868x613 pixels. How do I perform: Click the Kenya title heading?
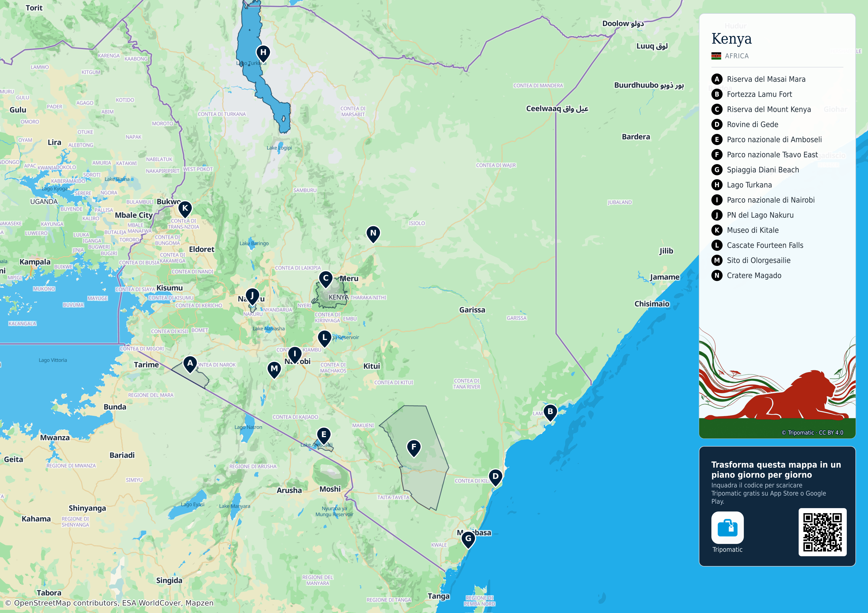point(731,39)
